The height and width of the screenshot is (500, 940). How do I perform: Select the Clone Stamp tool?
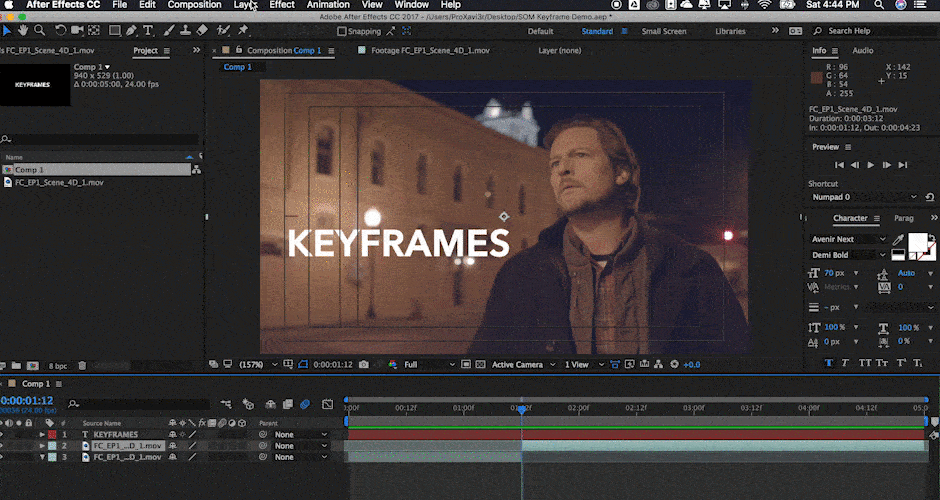point(185,30)
